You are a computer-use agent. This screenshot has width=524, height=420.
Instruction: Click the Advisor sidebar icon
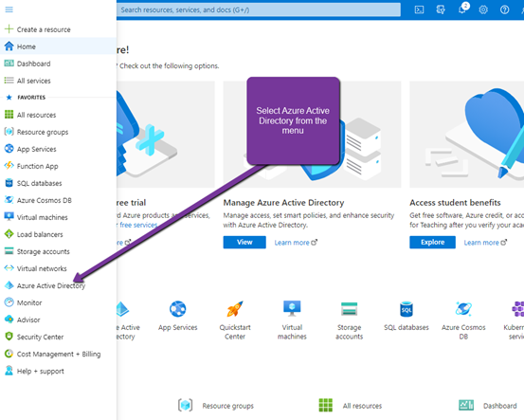(x=9, y=320)
